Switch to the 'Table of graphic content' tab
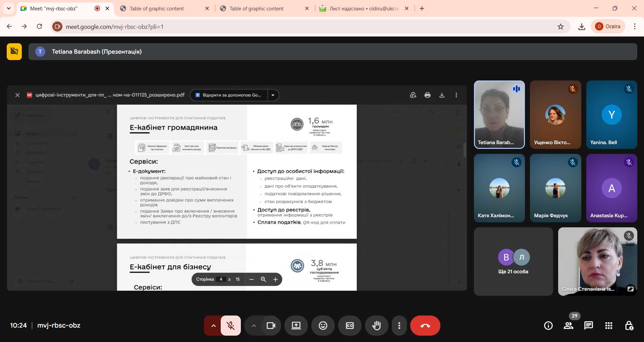Viewport: 644px width, 342px height. point(156,8)
